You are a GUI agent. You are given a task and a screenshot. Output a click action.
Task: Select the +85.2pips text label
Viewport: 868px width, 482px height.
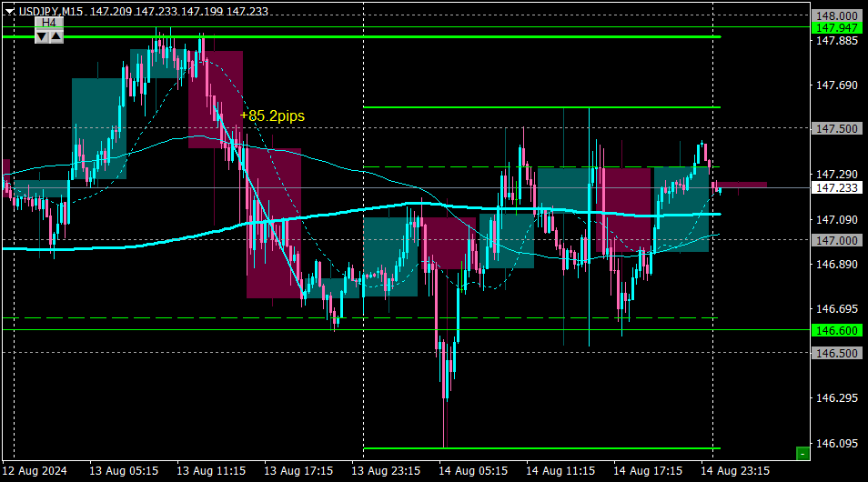coord(272,116)
